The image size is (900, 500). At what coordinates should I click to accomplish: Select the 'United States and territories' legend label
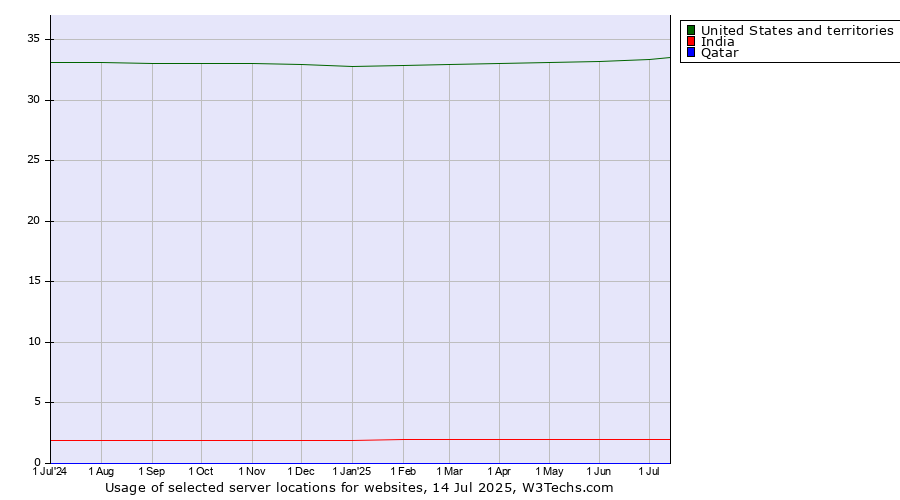797,30
